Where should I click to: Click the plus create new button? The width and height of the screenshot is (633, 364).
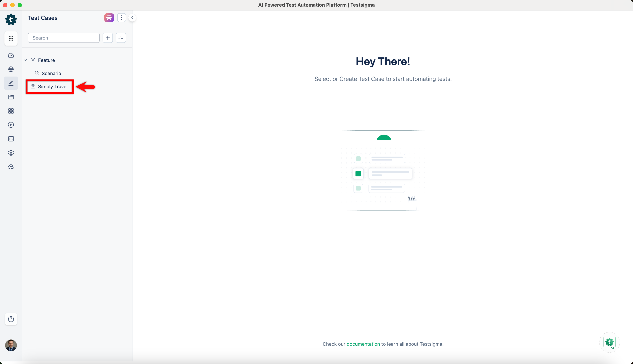pyautogui.click(x=108, y=38)
